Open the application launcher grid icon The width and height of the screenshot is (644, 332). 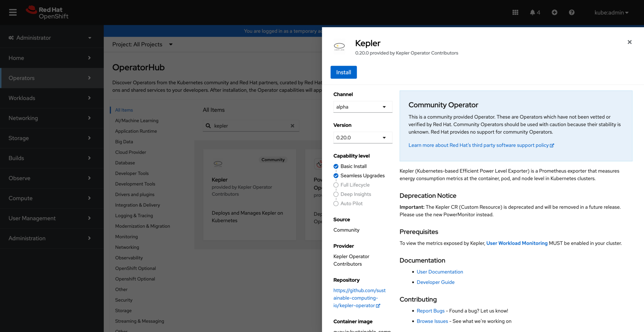pyautogui.click(x=515, y=12)
